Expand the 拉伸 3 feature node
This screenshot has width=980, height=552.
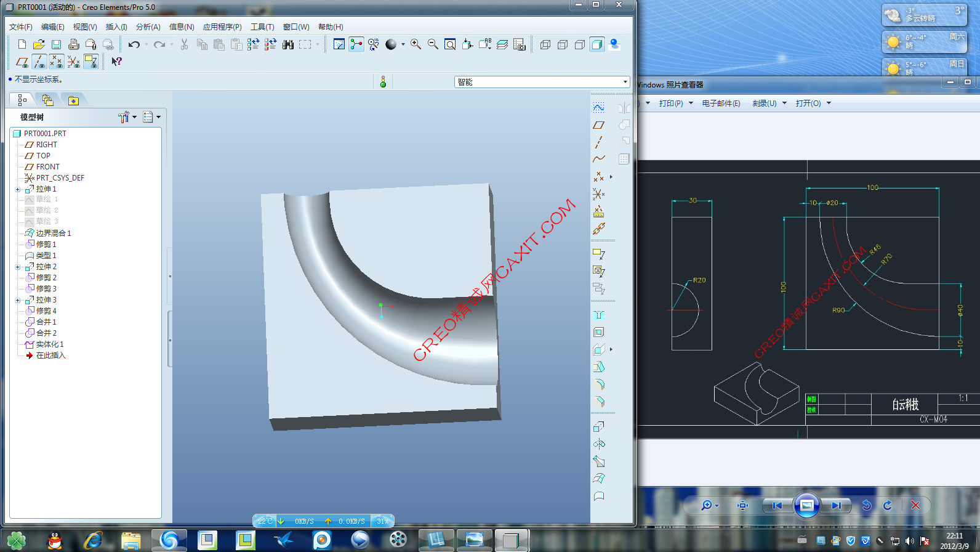(x=18, y=300)
